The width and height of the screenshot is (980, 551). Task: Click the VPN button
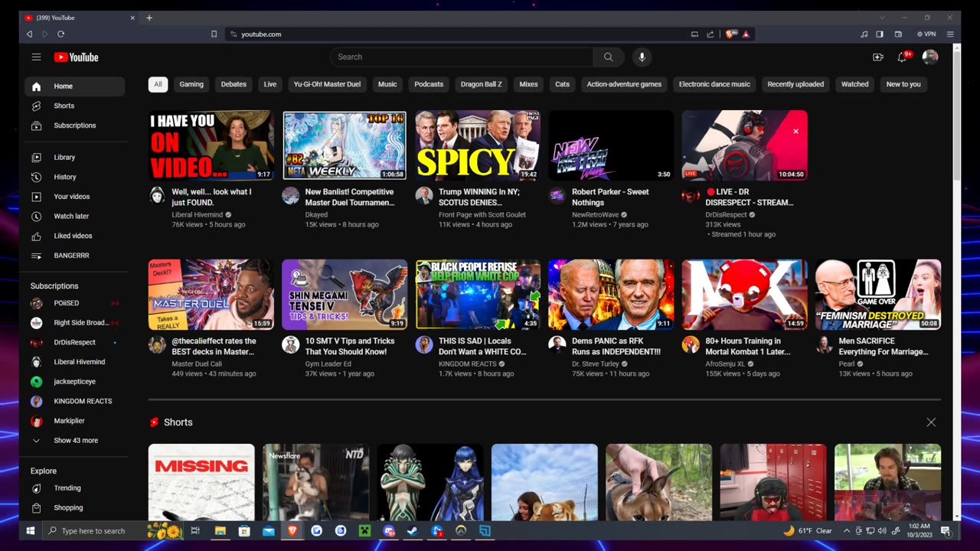(926, 34)
